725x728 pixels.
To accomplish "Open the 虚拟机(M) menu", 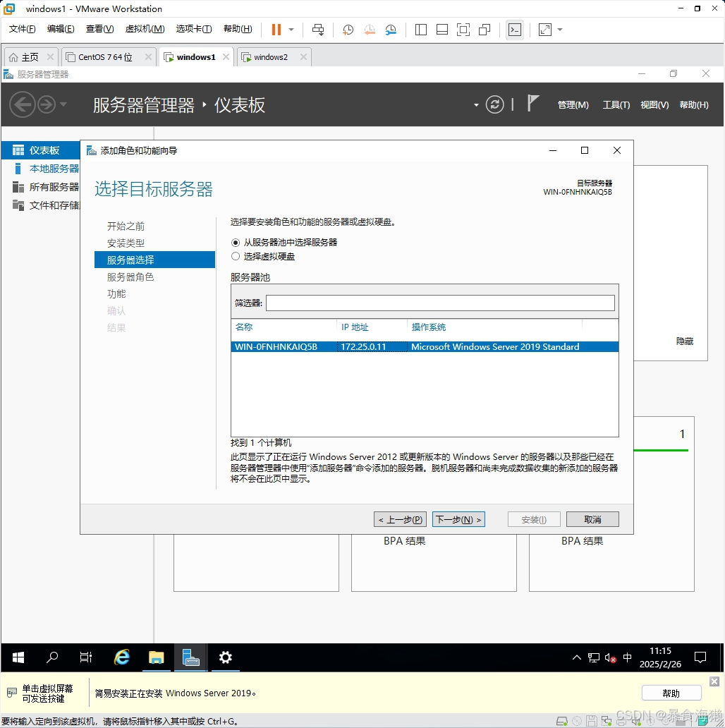I will [145, 29].
